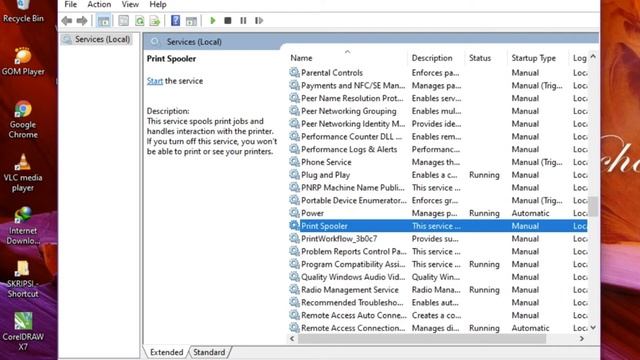Click the vertical scrollbar up arrow
Image resolution: width=640 pixels, height=360 pixels.
[593, 57]
